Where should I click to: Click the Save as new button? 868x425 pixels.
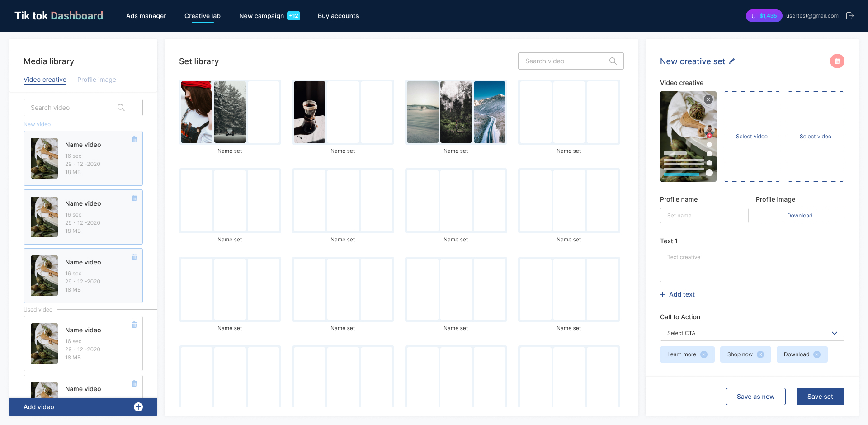[755, 397]
